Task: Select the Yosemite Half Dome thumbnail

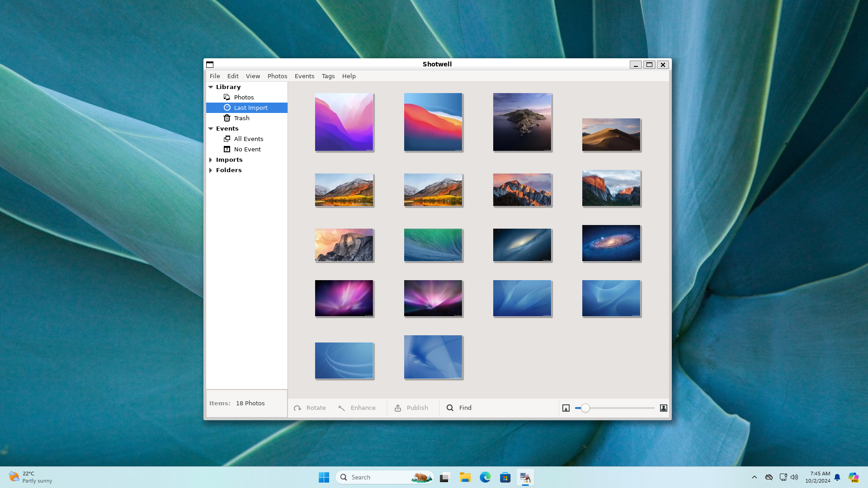Action: [x=344, y=245]
